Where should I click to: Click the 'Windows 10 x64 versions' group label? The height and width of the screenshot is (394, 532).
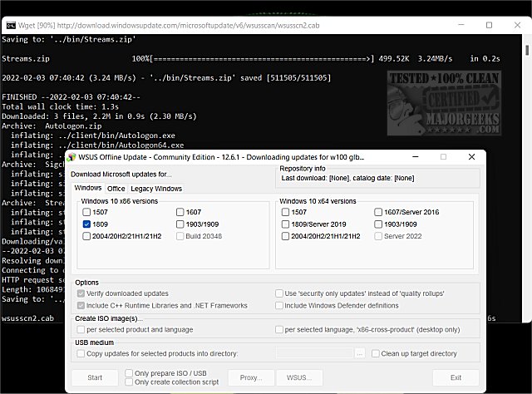(318, 201)
